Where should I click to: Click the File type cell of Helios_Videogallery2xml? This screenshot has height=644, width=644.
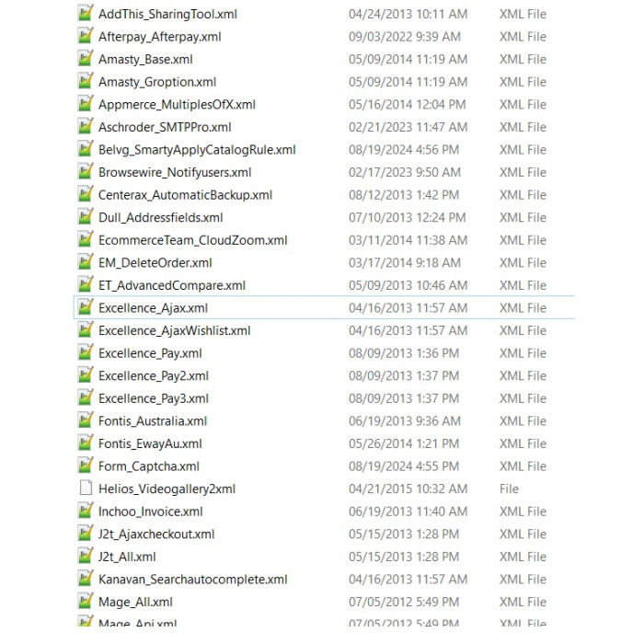[x=509, y=489]
